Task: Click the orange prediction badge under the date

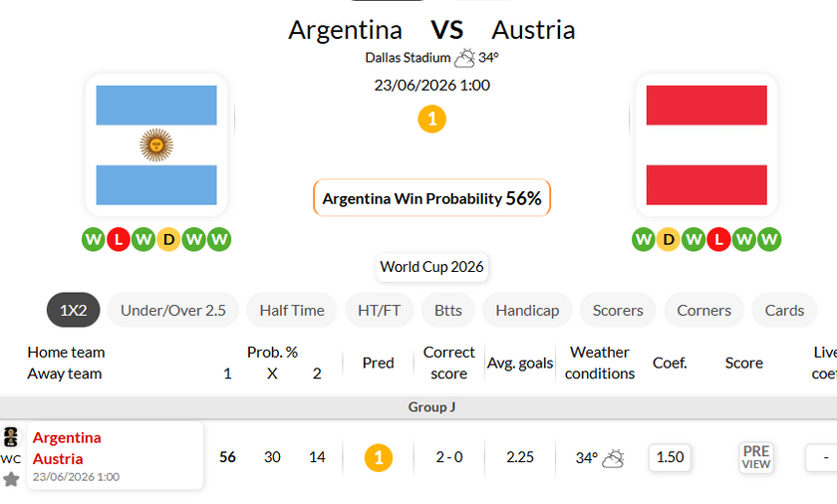Action: pyautogui.click(x=431, y=119)
